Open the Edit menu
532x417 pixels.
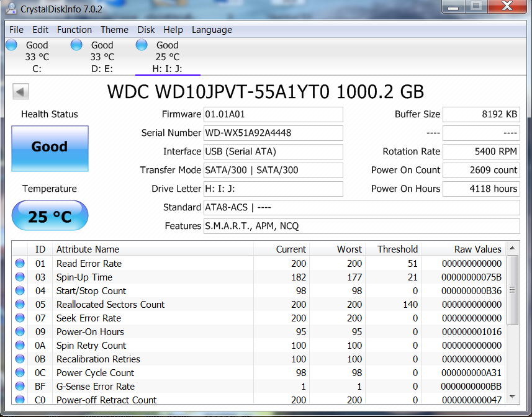pyautogui.click(x=40, y=30)
